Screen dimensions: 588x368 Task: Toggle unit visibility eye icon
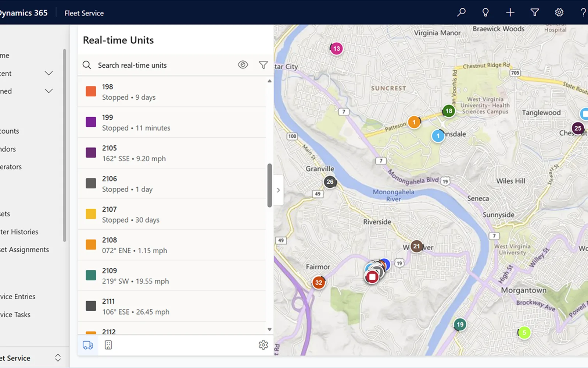pos(243,65)
